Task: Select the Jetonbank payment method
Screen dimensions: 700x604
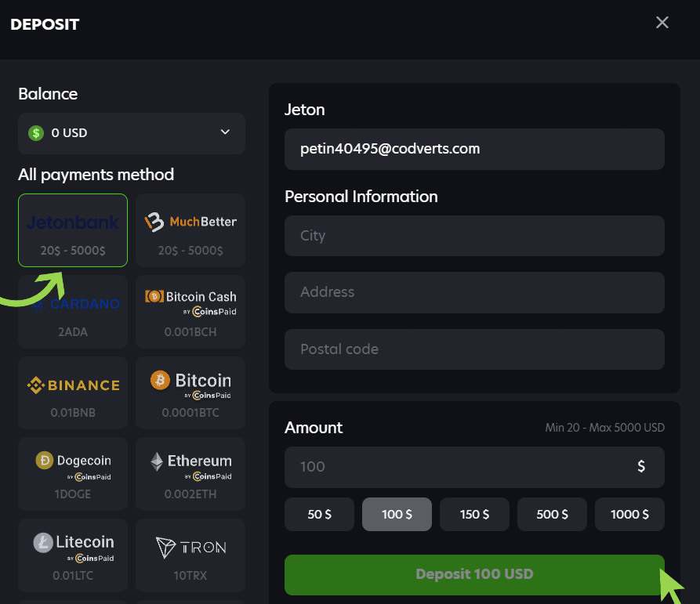Action: click(x=73, y=230)
